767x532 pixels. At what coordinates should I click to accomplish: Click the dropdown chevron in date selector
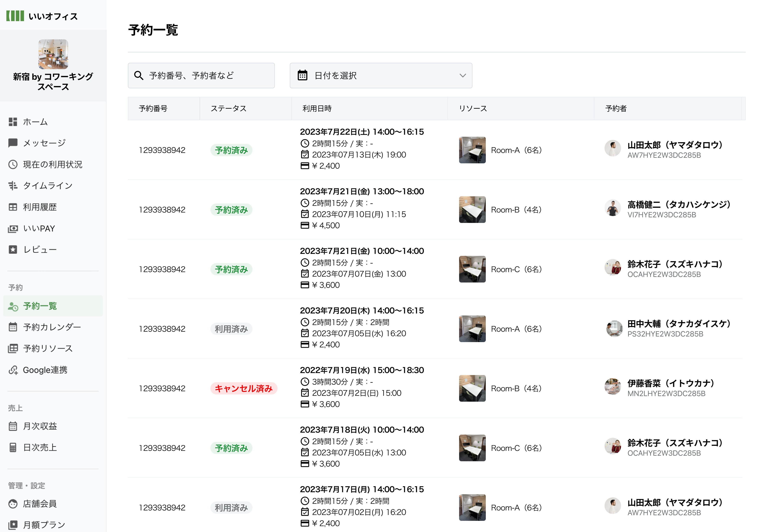(462, 76)
